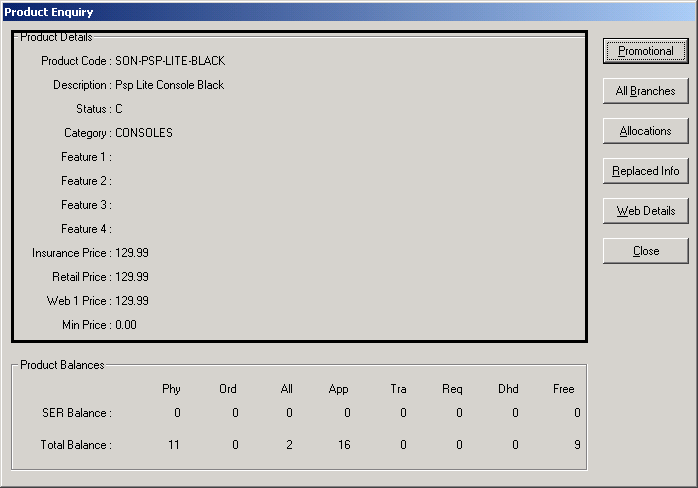Click Total Balance Free value 9
This screenshot has height=488, width=698.
(x=577, y=445)
